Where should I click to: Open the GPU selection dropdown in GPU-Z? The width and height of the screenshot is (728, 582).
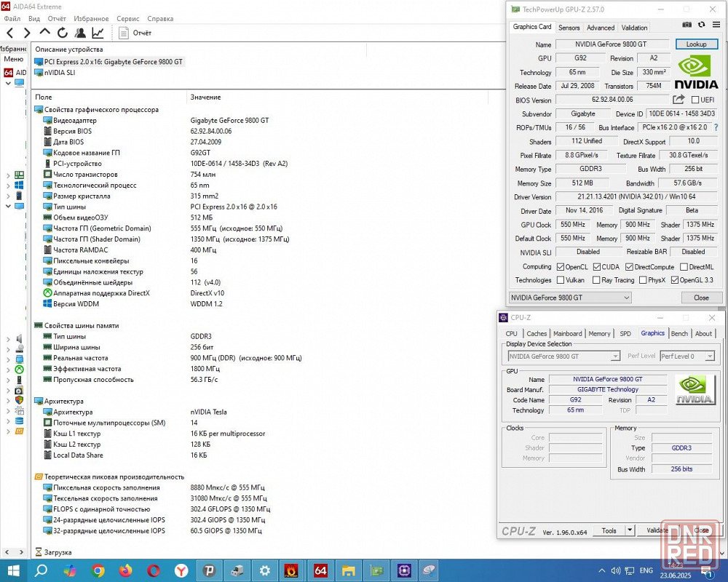pyautogui.click(x=570, y=298)
